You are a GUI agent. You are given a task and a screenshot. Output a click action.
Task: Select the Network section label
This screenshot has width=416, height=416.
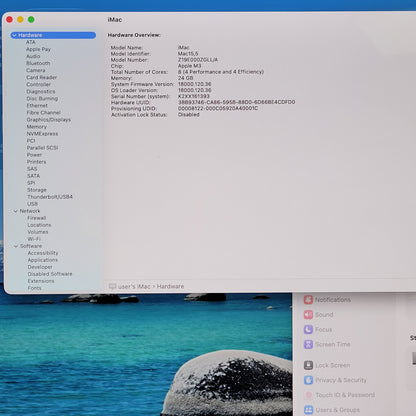point(30,211)
